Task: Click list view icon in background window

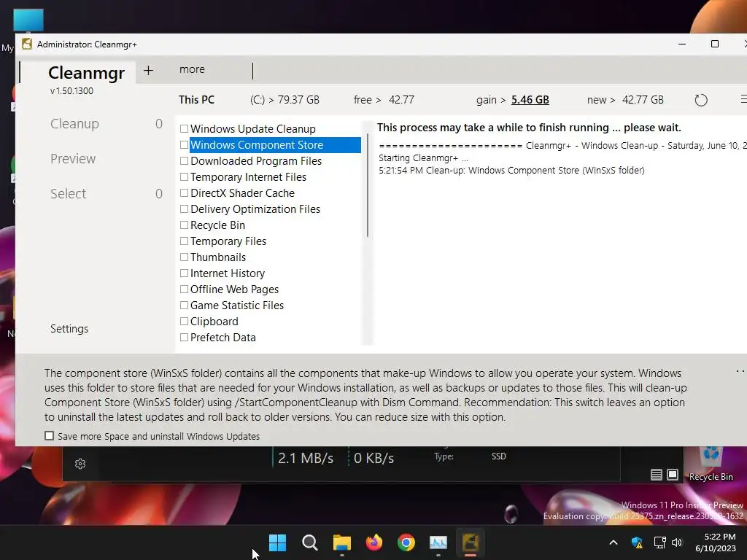Action: click(656, 475)
